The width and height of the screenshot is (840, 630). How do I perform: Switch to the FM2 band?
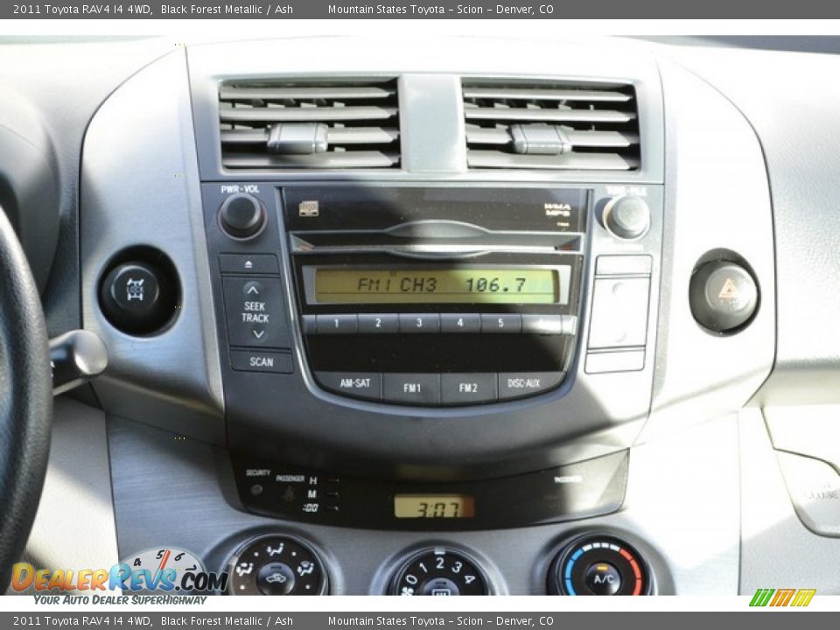pos(468,387)
